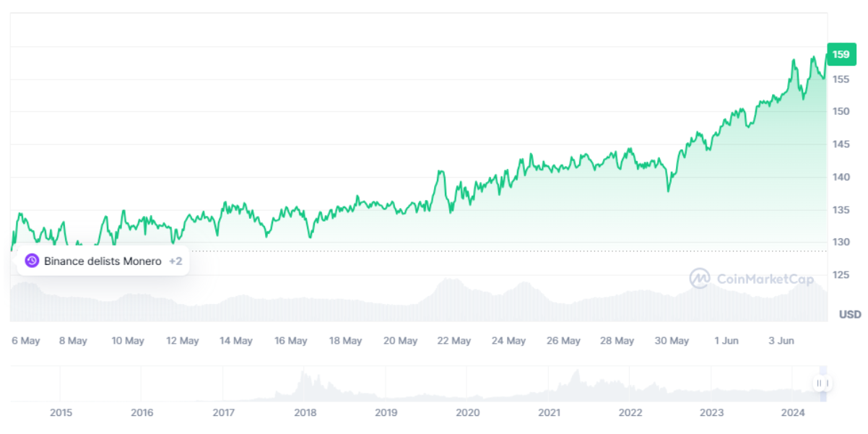Screen dimensions: 868x434
Task: Click the 135 price axis label
Action: click(840, 210)
